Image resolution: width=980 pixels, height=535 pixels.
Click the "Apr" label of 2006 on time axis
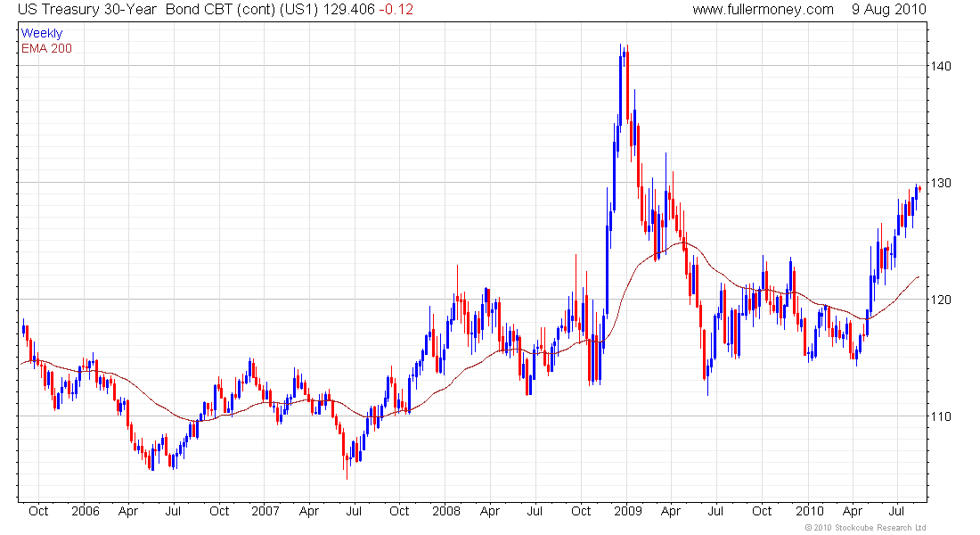click(x=128, y=511)
